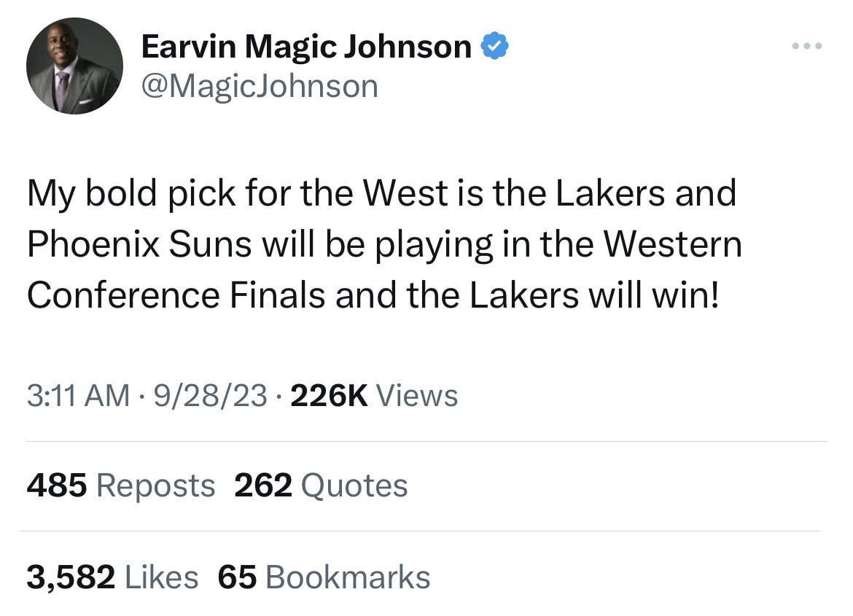Screen dimensions: 853x616
Task: Click the 485 repost count number
Action: pos(57,486)
